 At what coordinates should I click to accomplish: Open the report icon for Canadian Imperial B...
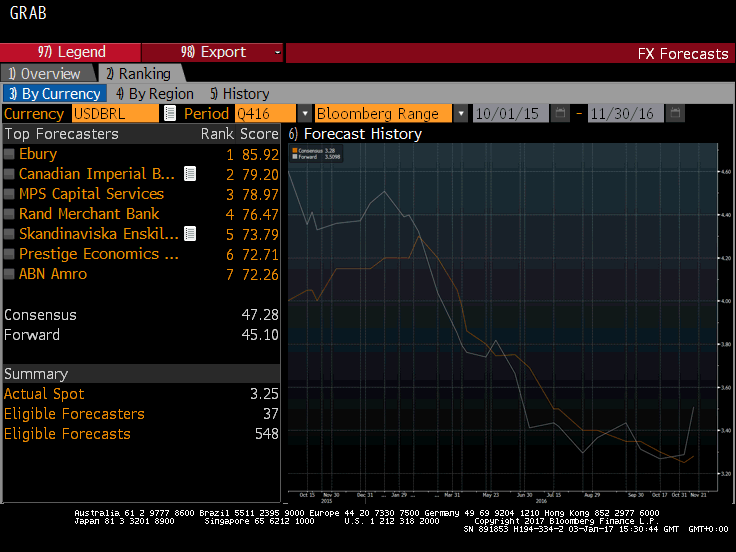(190, 174)
